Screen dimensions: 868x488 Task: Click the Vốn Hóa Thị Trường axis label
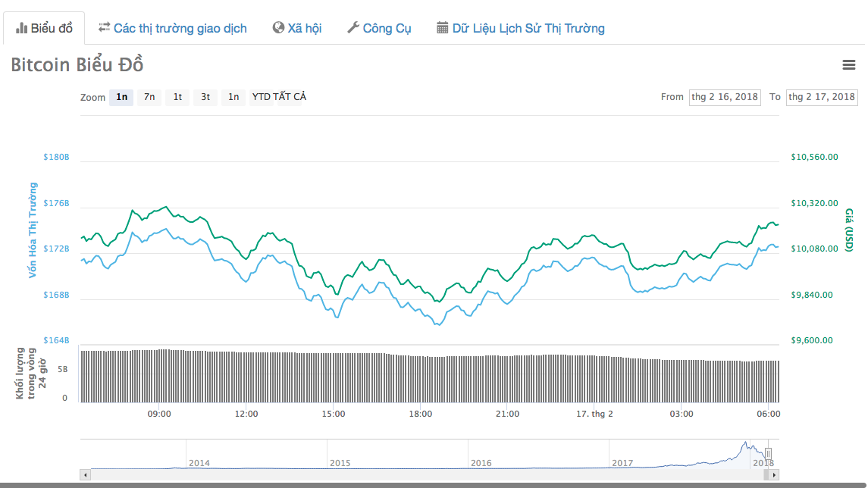(33, 230)
